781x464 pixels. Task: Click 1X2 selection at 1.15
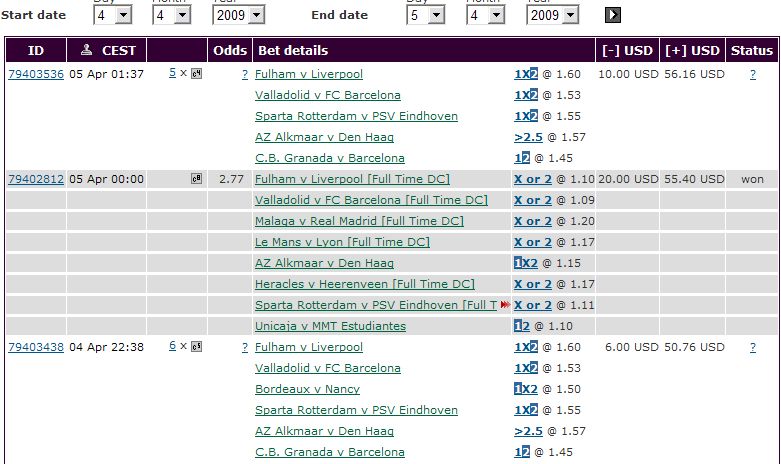[525, 263]
